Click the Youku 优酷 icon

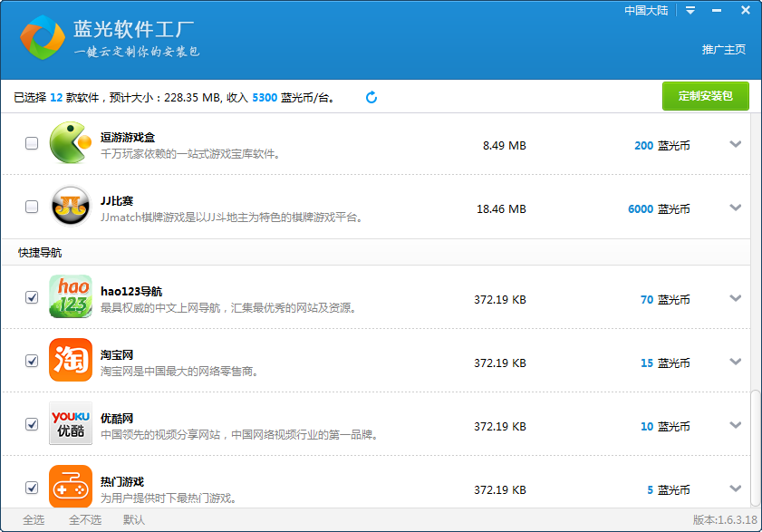[70, 424]
